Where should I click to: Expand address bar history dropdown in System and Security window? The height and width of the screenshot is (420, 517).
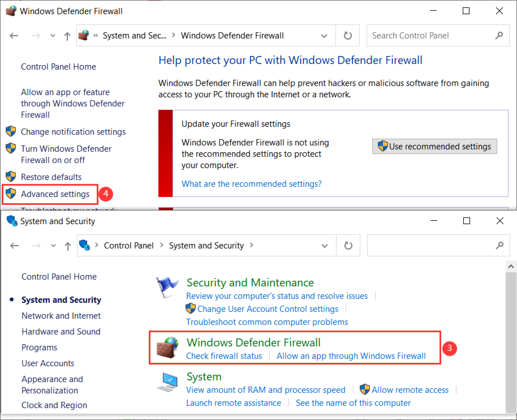(x=325, y=246)
